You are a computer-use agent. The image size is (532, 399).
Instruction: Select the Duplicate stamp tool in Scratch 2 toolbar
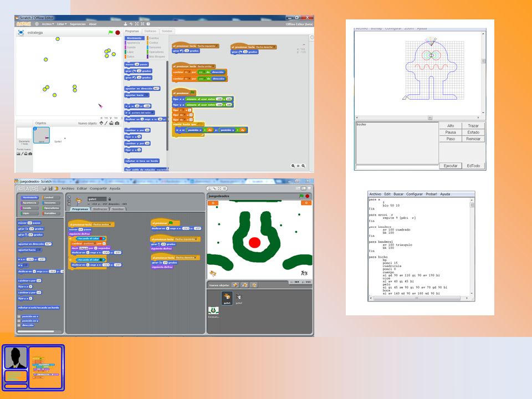coord(126,24)
